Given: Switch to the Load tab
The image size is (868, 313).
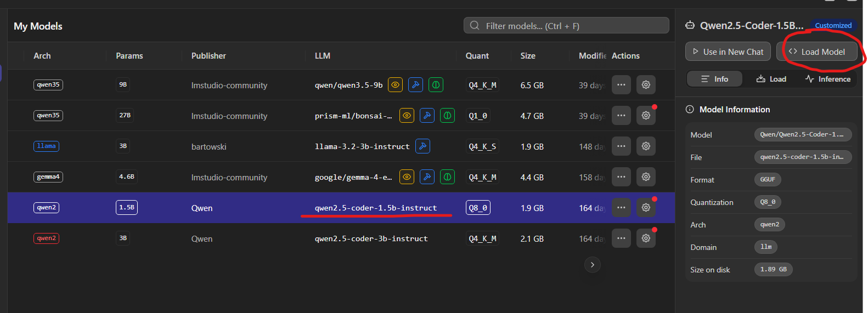Looking at the screenshot, I should (771, 79).
